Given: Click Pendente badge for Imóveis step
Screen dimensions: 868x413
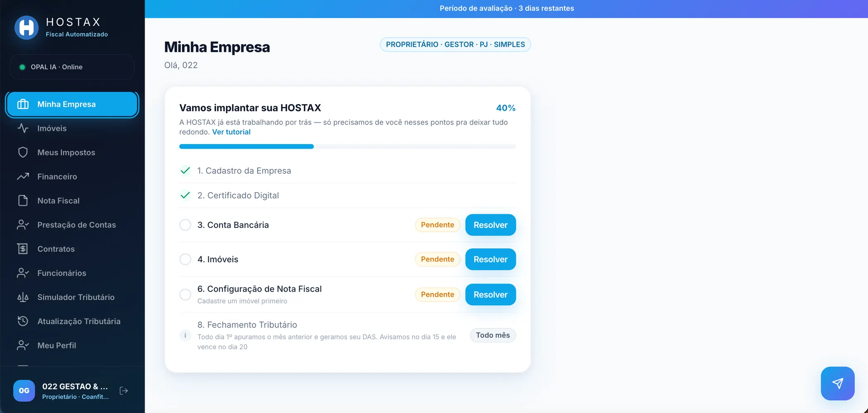Looking at the screenshot, I should 437,259.
